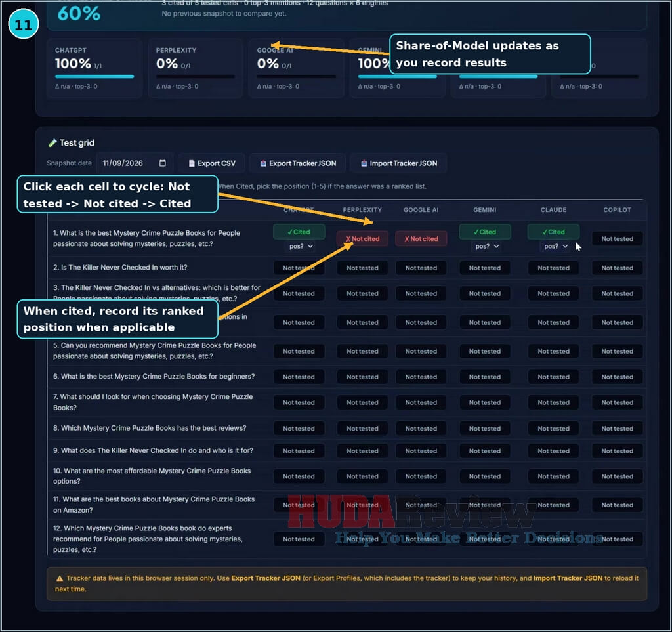
Task: Click Copilot Not tested for question 11 Amazon
Action: [x=617, y=505]
